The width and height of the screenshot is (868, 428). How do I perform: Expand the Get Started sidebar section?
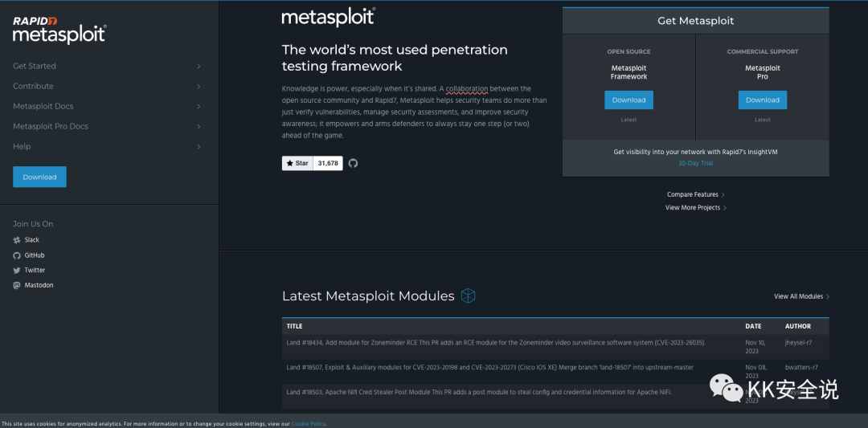tap(199, 66)
